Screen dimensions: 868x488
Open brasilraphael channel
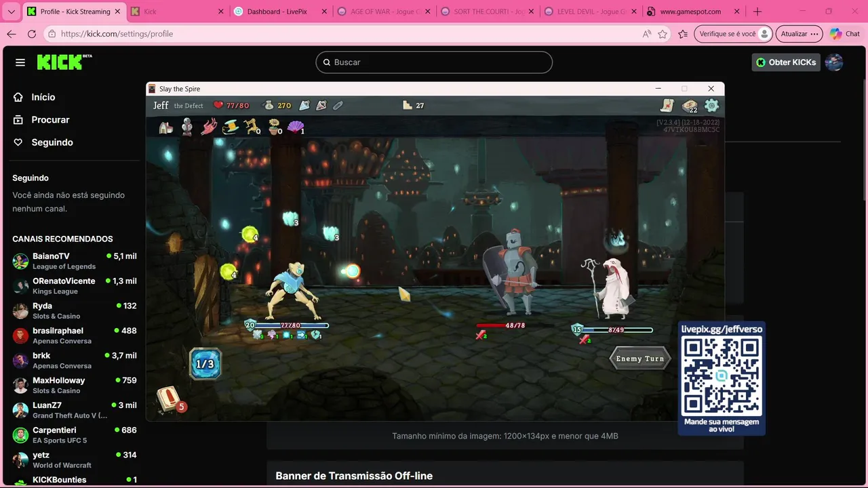tap(75, 335)
